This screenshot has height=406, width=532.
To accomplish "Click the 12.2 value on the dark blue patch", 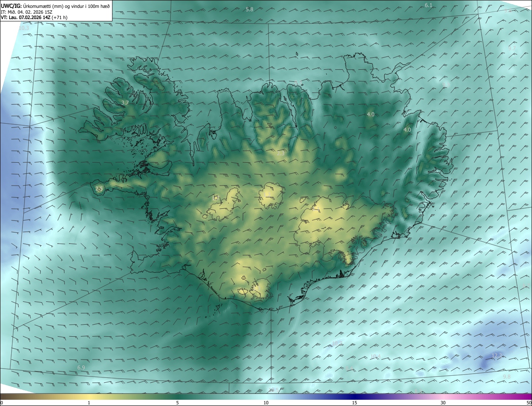I will click(x=497, y=355).
